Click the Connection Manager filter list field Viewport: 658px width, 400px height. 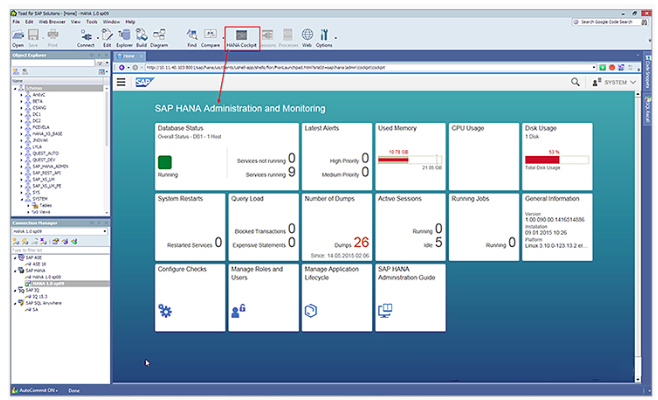click(59, 250)
